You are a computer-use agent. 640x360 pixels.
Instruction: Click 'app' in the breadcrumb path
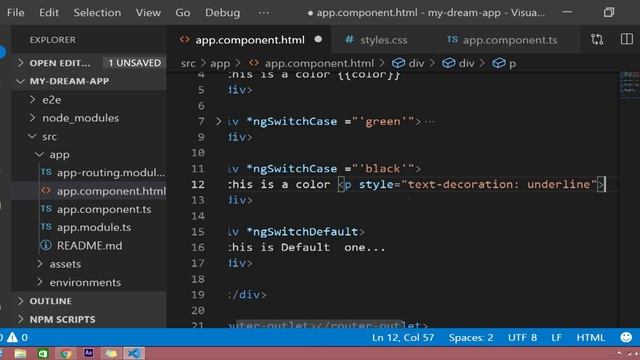(x=220, y=63)
